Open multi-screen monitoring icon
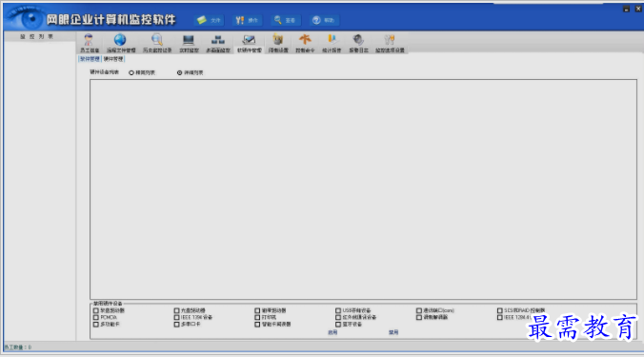 tap(218, 44)
